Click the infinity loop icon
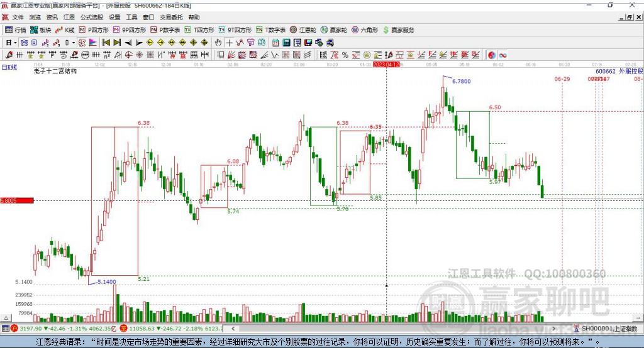Screen dimensions: 644x348 502,55
